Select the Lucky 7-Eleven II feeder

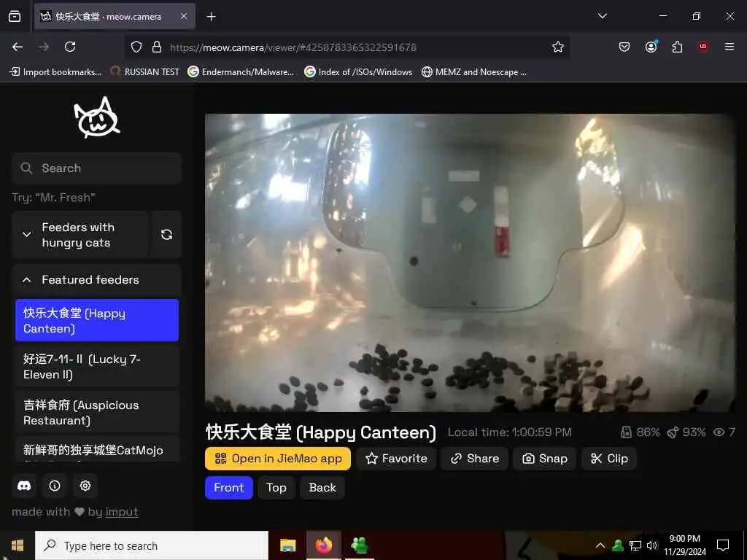[x=97, y=367]
